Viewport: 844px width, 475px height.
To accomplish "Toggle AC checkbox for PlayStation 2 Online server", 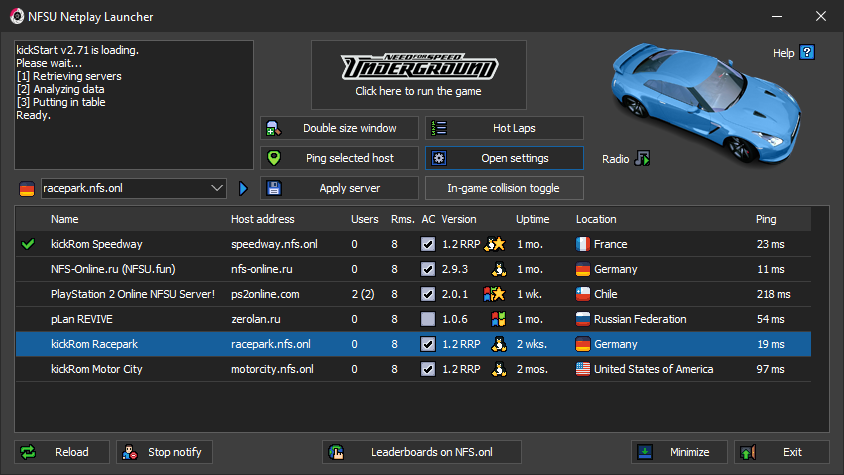I will [428, 294].
